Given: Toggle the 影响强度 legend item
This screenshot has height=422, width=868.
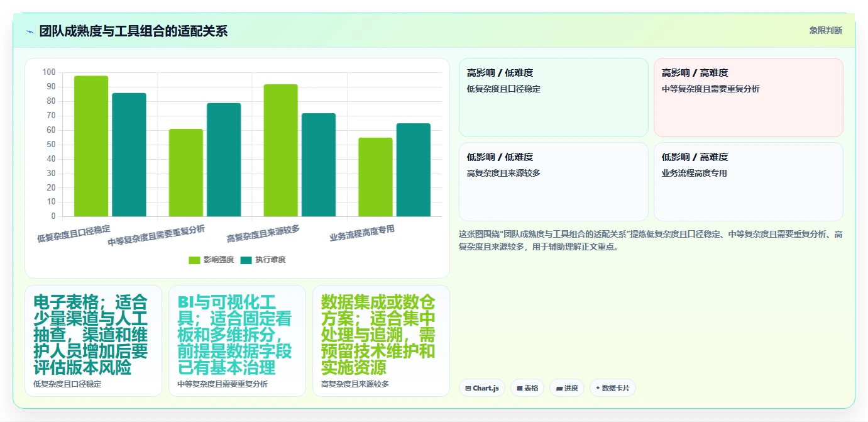Looking at the screenshot, I should pyautogui.click(x=211, y=260).
